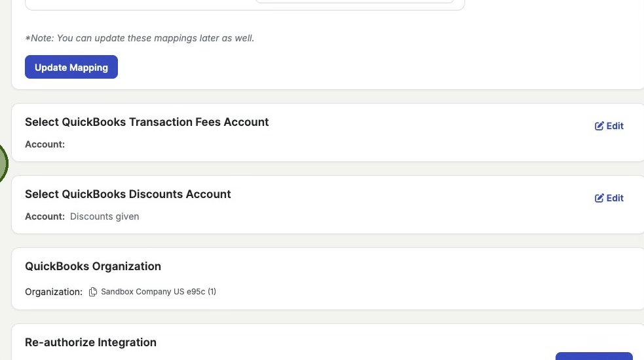
Task: Click the "Discounts given" account value
Action: coord(105,216)
